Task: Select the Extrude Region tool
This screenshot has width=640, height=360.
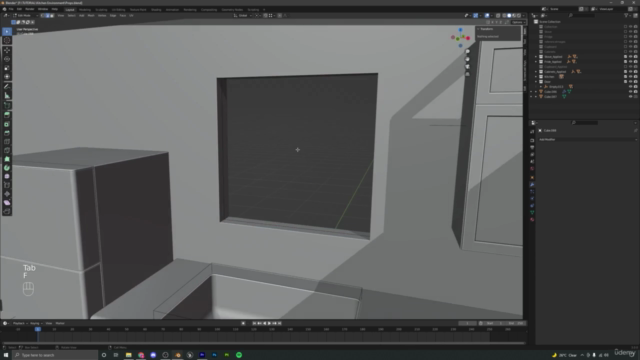Action: click(x=7, y=115)
